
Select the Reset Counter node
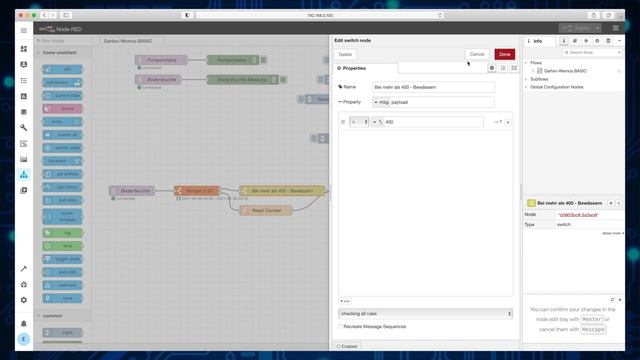pos(266,211)
